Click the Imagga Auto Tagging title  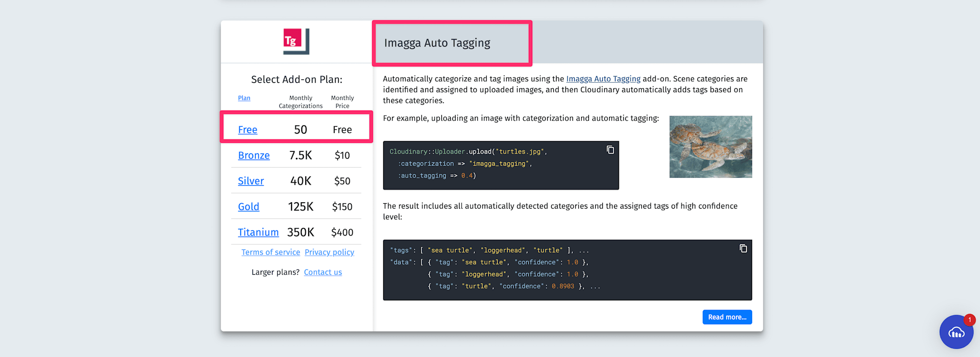pyautogui.click(x=437, y=43)
